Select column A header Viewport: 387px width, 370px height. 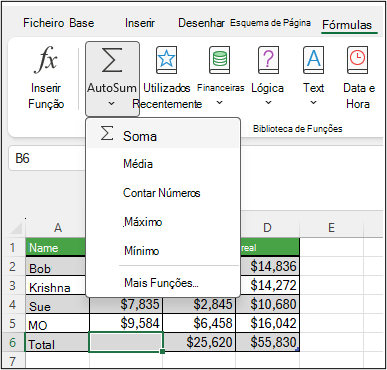[x=58, y=228]
